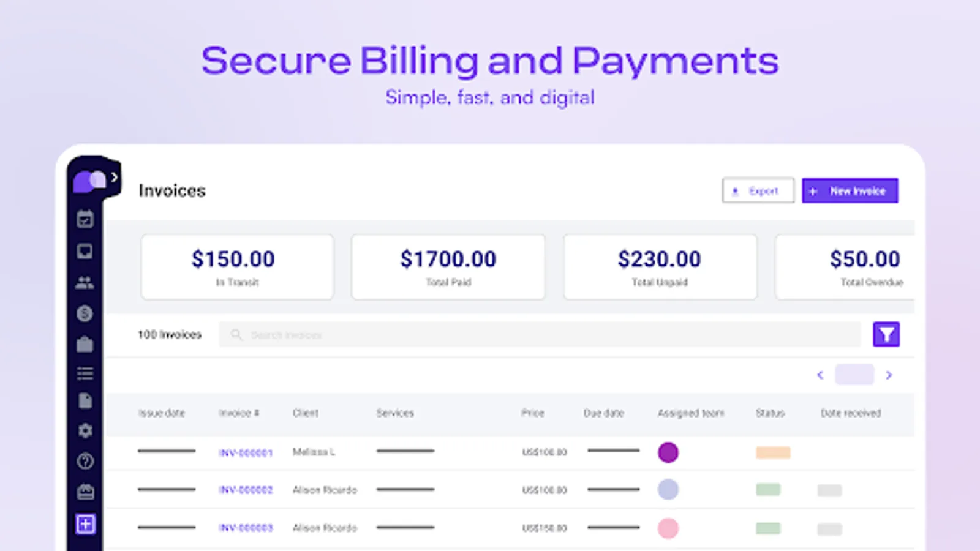Viewport: 980px width, 551px height.
Task: Click the purple filter funnel button
Action: tap(886, 334)
